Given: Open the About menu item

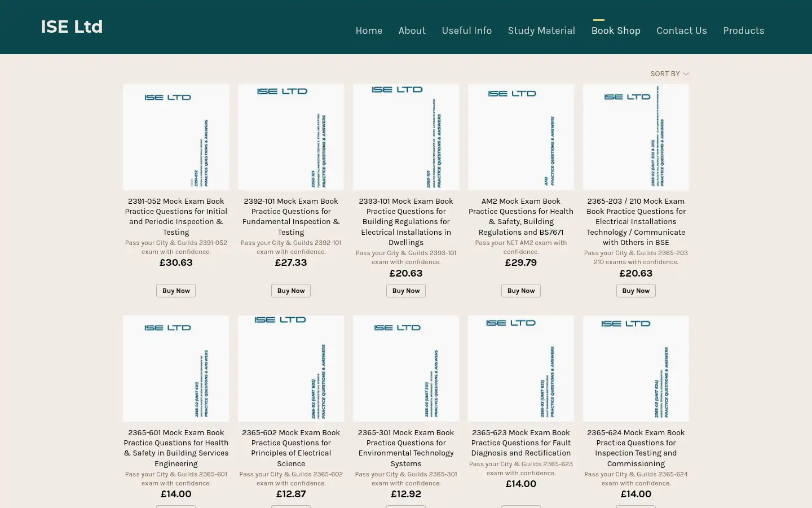Looking at the screenshot, I should click(412, 30).
